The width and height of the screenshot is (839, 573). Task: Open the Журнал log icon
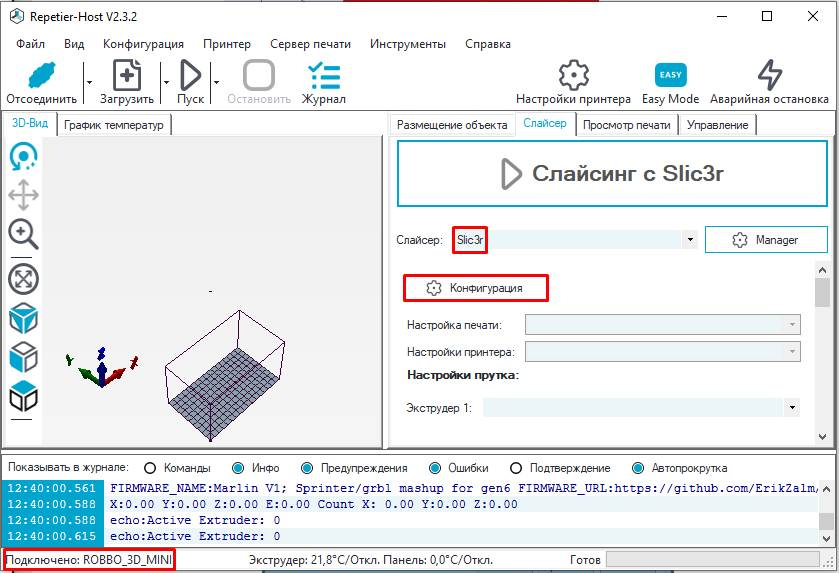click(x=324, y=75)
